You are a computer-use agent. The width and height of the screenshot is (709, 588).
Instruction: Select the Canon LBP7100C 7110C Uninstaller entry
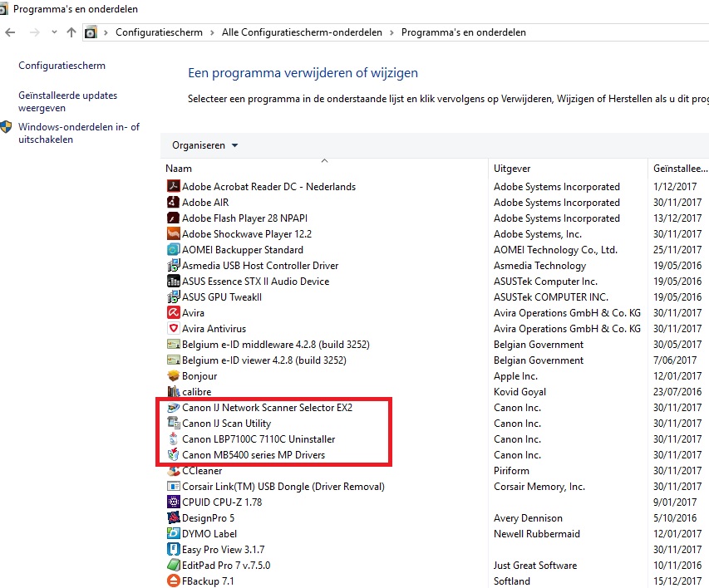(x=258, y=439)
